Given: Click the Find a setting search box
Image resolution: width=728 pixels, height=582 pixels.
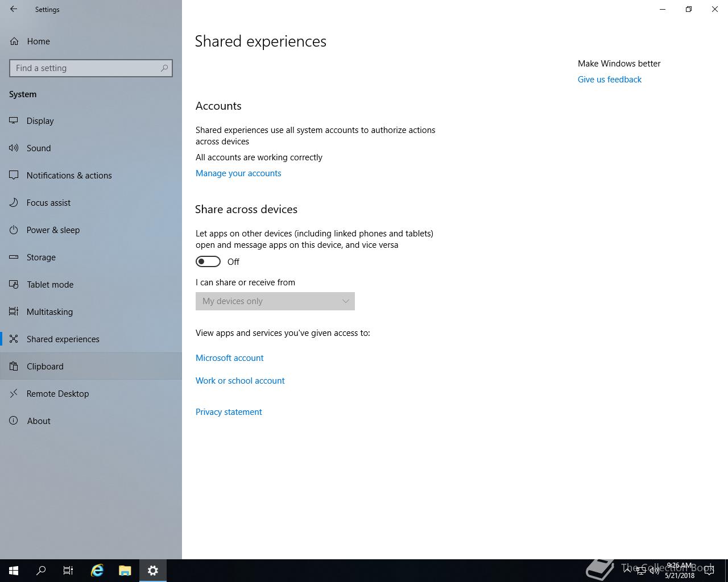Looking at the screenshot, I should [x=91, y=68].
